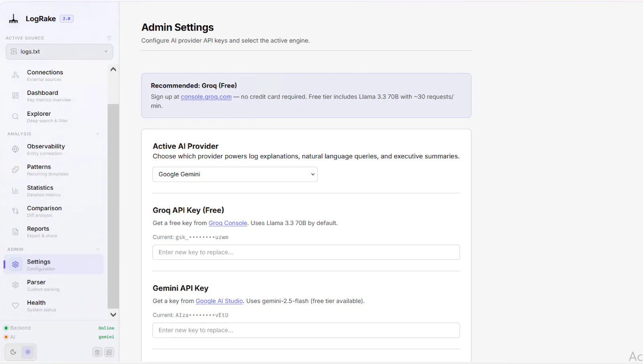The height and width of the screenshot is (364, 643).
Task: Collapse the ADMIN section chevron
Action: click(98, 249)
